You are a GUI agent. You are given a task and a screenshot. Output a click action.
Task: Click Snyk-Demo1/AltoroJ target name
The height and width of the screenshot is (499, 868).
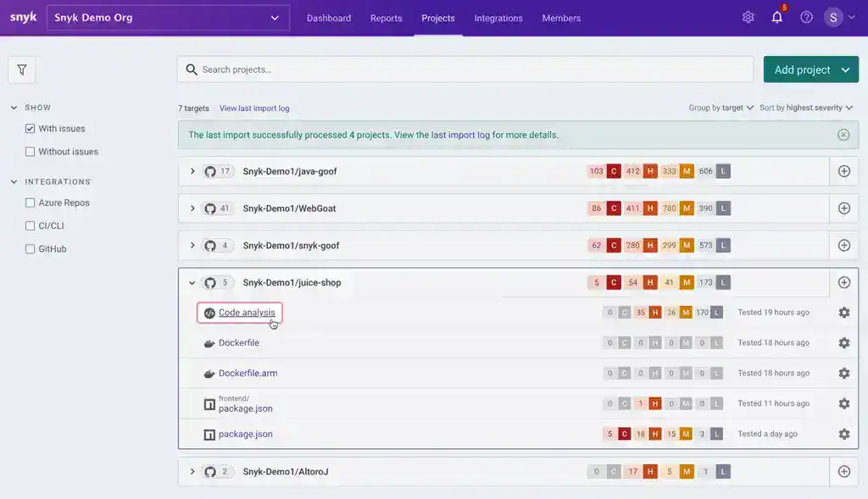coord(286,472)
